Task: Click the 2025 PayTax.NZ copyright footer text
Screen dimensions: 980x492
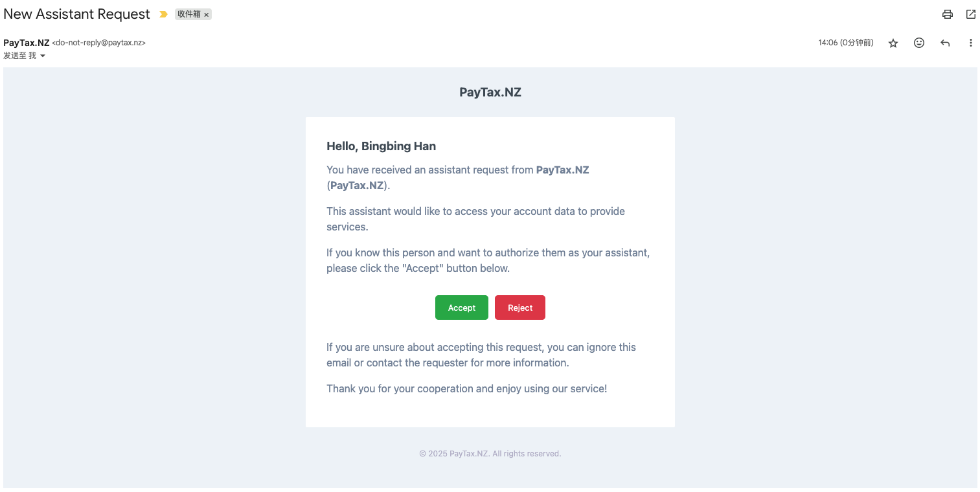Action: click(x=490, y=454)
